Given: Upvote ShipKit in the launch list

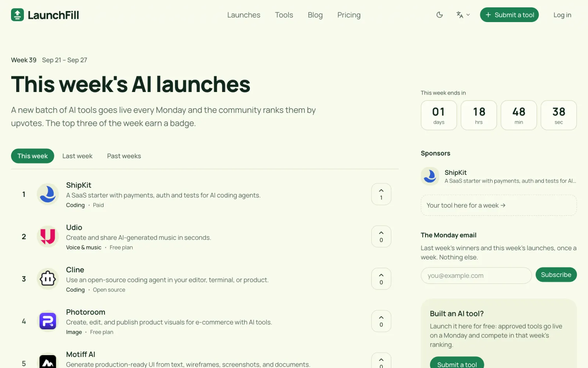Looking at the screenshot, I should point(381,194).
